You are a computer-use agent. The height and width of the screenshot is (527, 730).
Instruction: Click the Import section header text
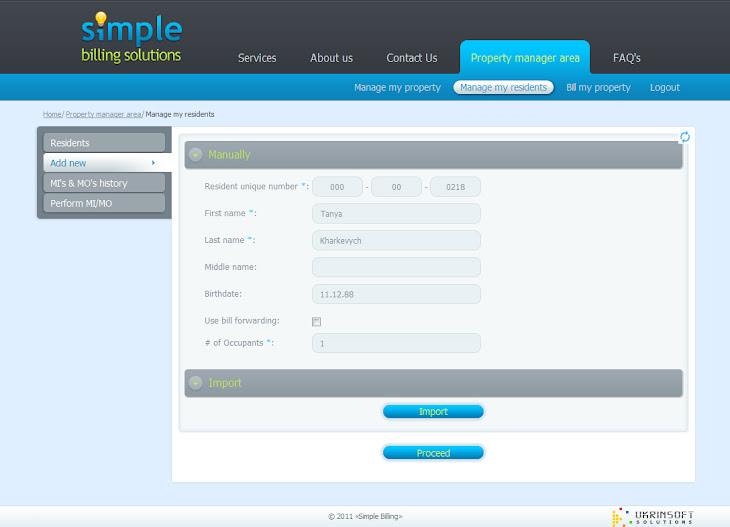(x=225, y=383)
